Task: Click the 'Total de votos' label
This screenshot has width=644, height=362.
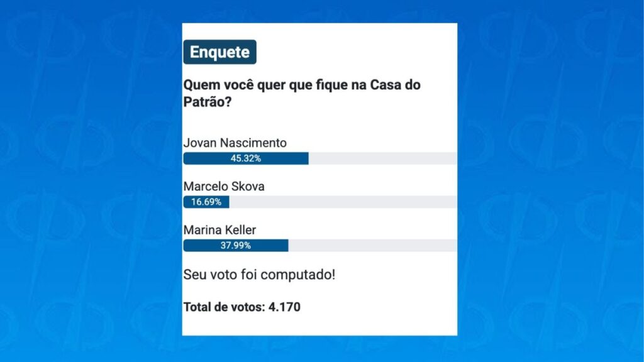Action: [222, 307]
